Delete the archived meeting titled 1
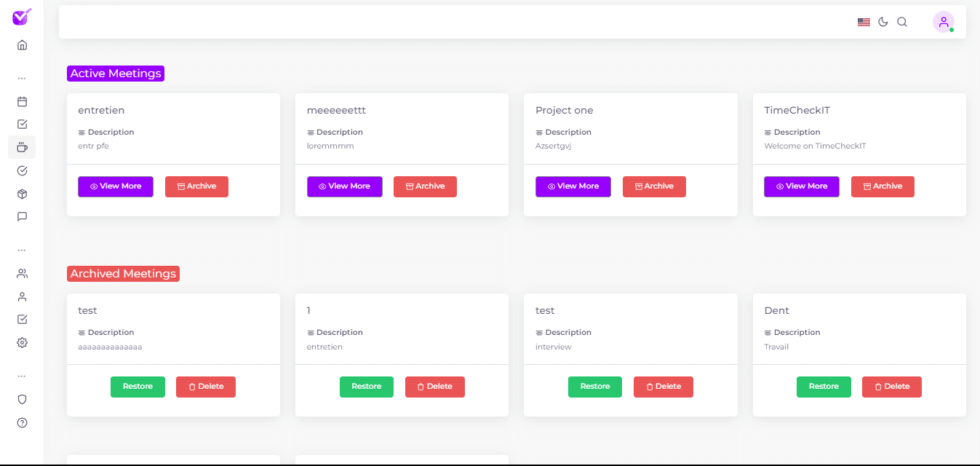 (434, 387)
